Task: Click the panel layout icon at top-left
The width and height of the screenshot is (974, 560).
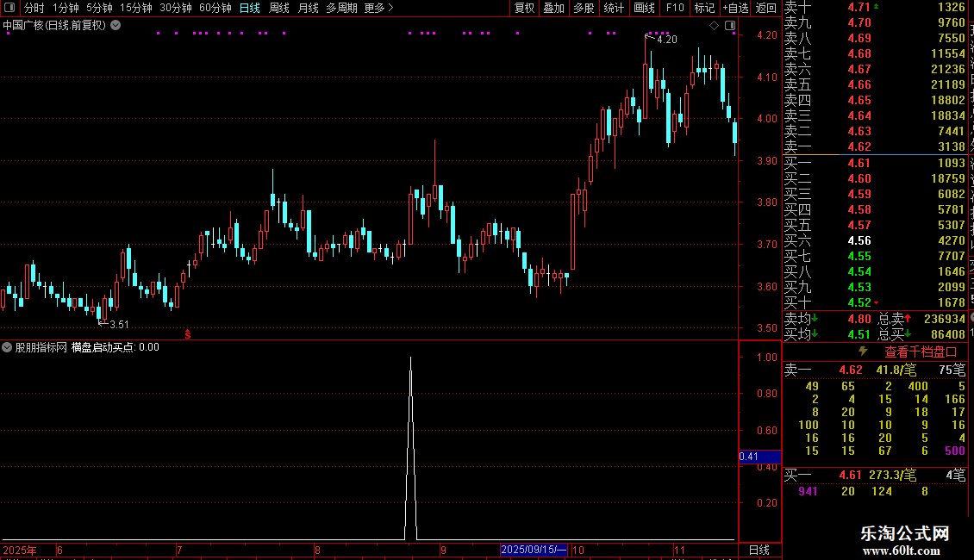Action: (9, 8)
